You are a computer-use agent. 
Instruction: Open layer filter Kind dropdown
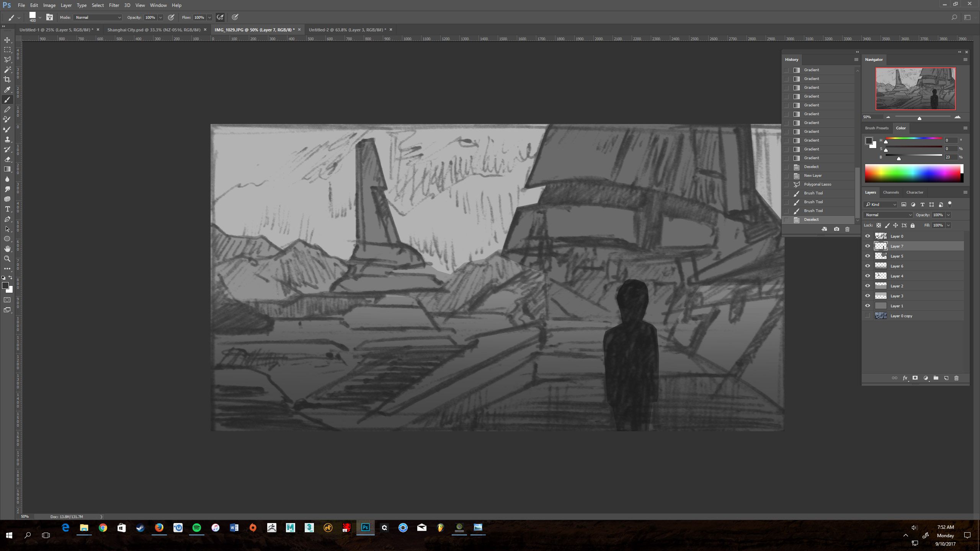pos(880,205)
